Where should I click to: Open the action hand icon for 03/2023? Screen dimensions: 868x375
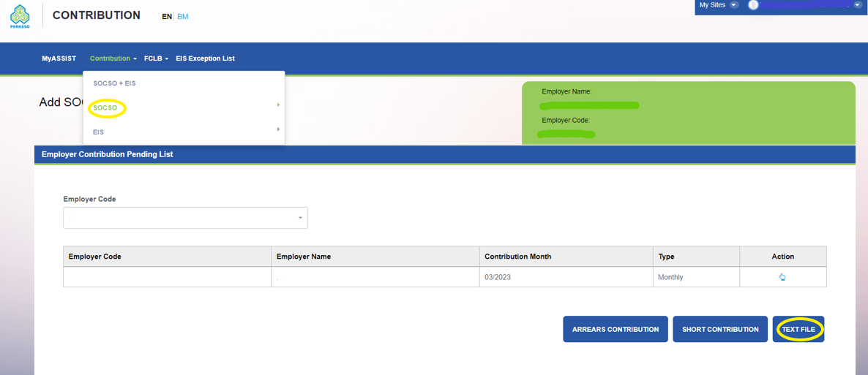(x=782, y=277)
